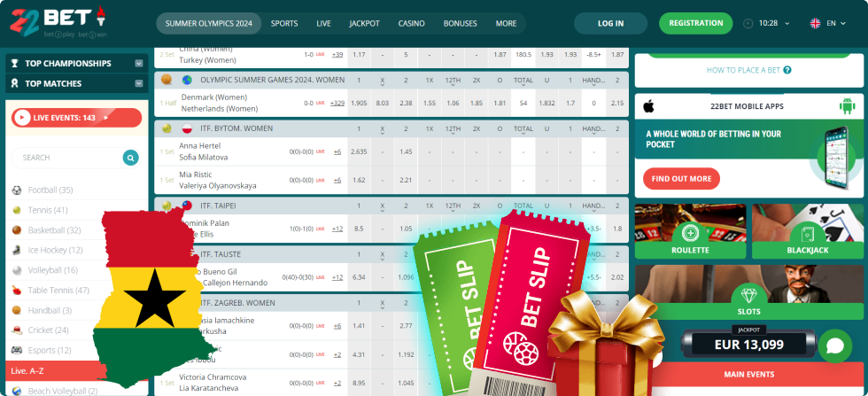Viewport: 868px width, 396px height.
Task: Click the Find Out More button
Action: 681,179
